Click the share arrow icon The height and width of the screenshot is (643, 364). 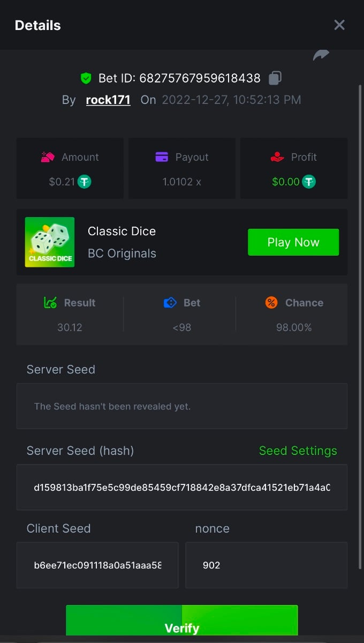(x=321, y=55)
